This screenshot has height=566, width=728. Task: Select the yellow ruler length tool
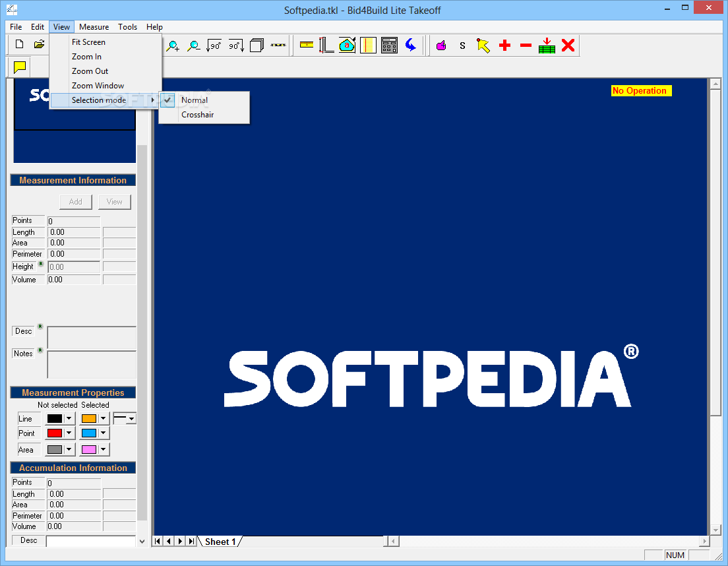click(307, 45)
